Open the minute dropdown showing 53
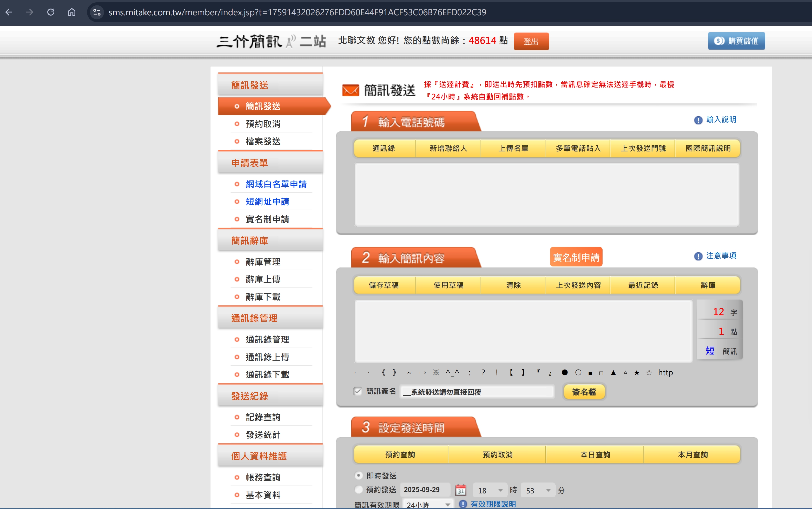This screenshot has width=812, height=509. 538,491
